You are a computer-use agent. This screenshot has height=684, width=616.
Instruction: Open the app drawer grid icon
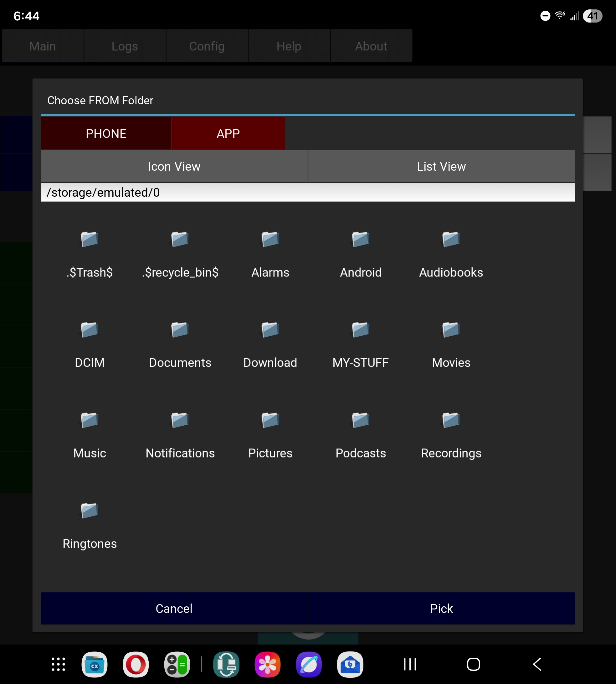click(58, 664)
